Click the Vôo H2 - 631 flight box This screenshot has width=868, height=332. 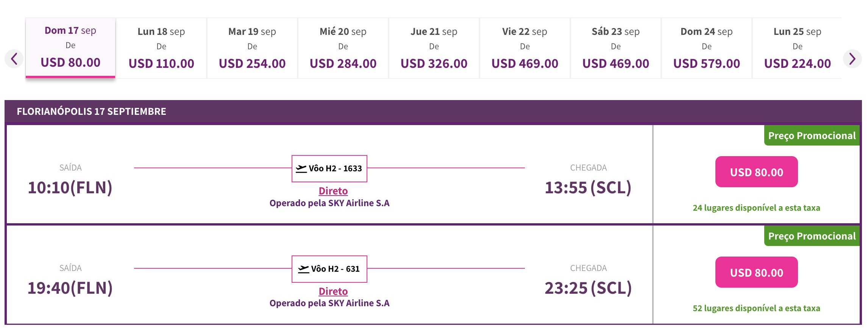pos(329,269)
